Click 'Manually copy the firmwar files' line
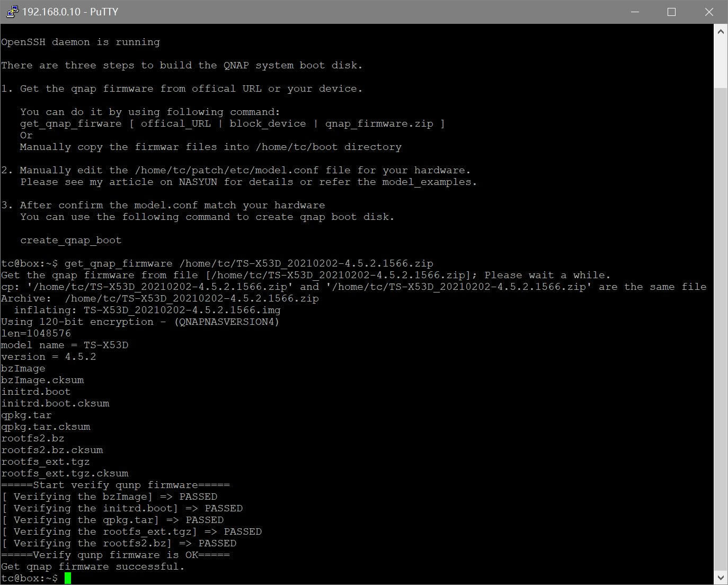728x585 pixels. pyautogui.click(x=211, y=147)
